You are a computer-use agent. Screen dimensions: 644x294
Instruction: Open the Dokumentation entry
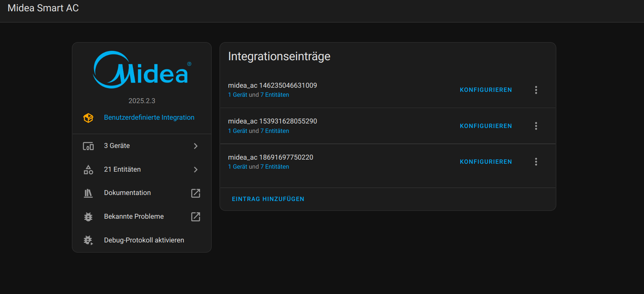142,193
